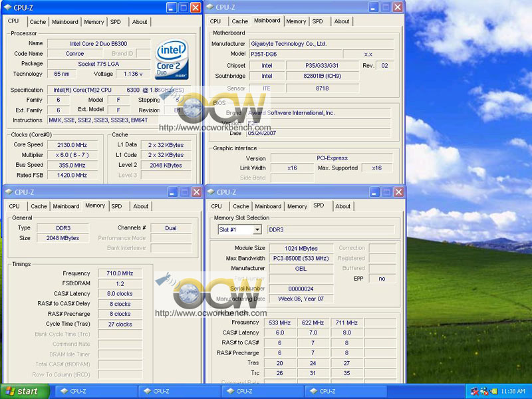
Task: Open Cache tab in the SPD slot window
Action: pyautogui.click(x=241, y=206)
